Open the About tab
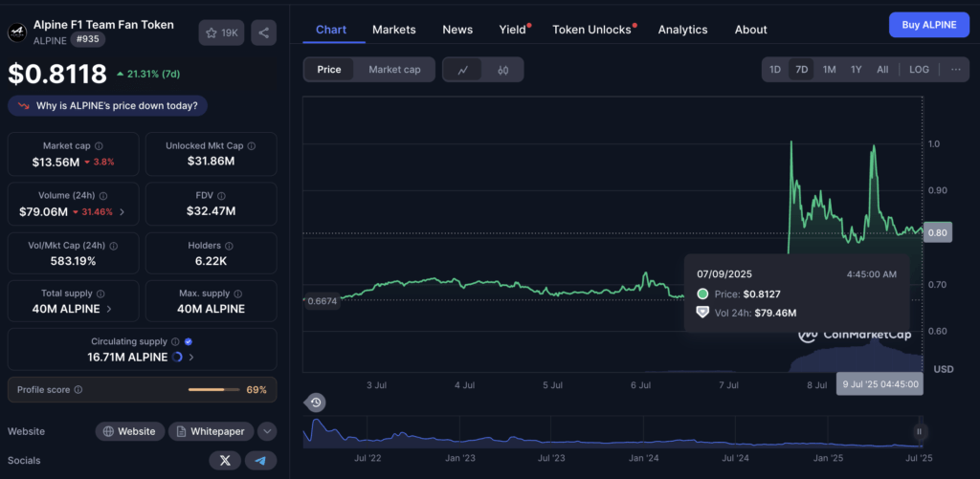The width and height of the screenshot is (980, 479). (750, 30)
